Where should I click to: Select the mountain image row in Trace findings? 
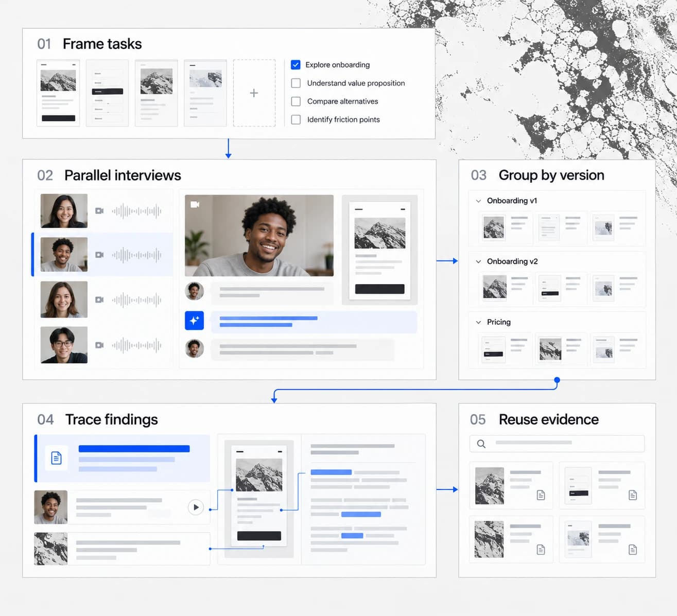tap(122, 549)
